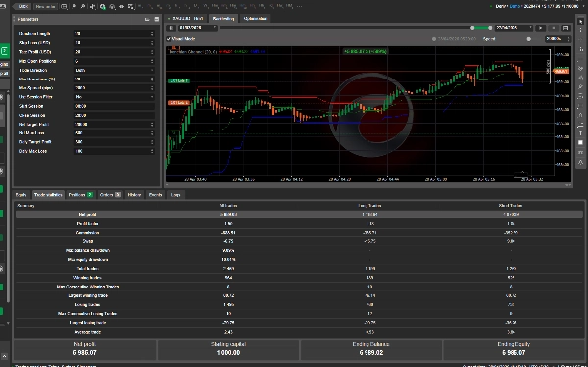Open the Events tab
Viewport: 588px width, 367px height.
coord(155,195)
